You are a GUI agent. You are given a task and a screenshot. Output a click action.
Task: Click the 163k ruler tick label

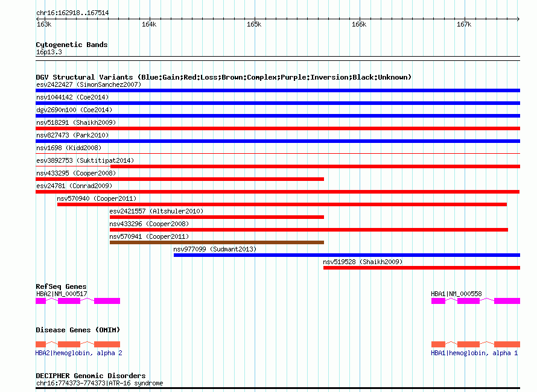coord(44,24)
